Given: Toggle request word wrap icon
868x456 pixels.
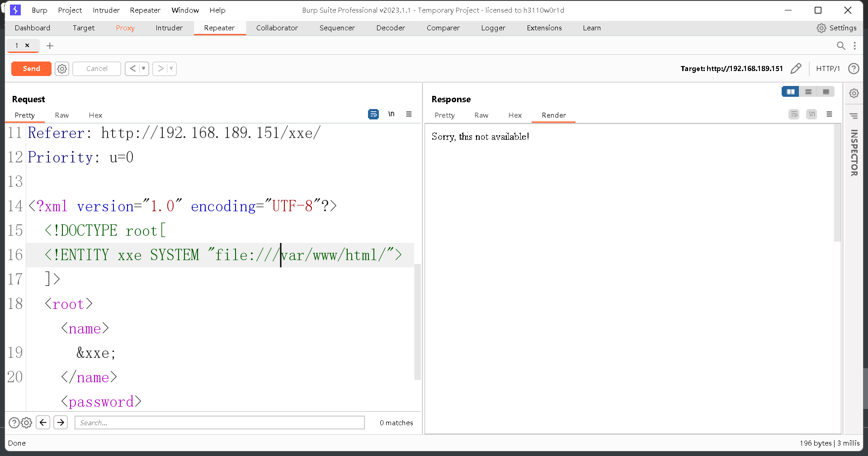Looking at the screenshot, I should 373,114.
